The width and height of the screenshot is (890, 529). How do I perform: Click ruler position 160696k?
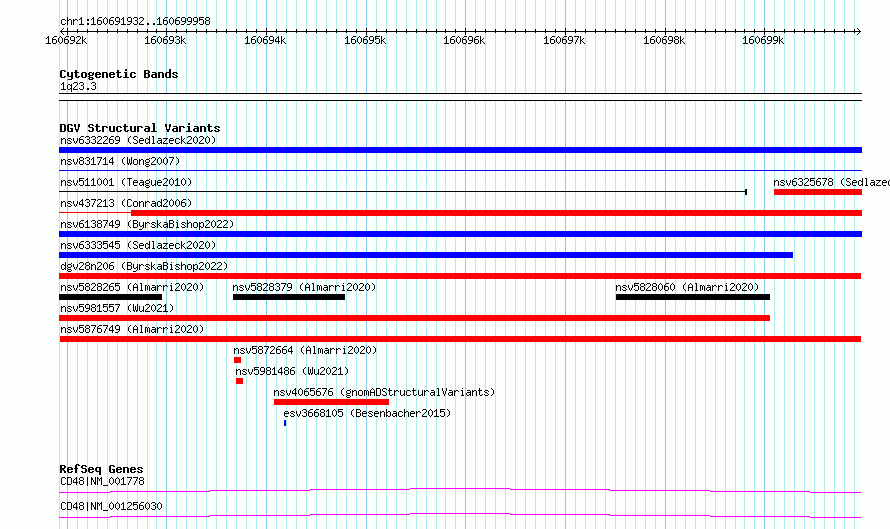(x=464, y=40)
